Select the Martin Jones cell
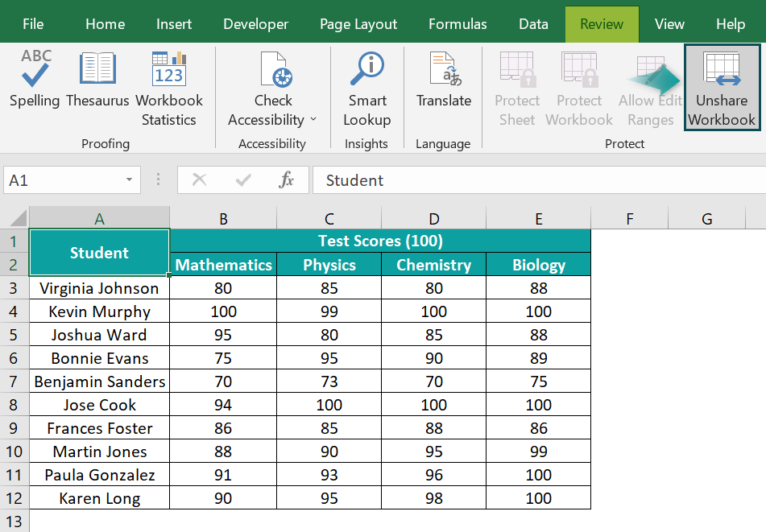Image resolution: width=766 pixels, height=532 pixels. pyautogui.click(x=99, y=452)
